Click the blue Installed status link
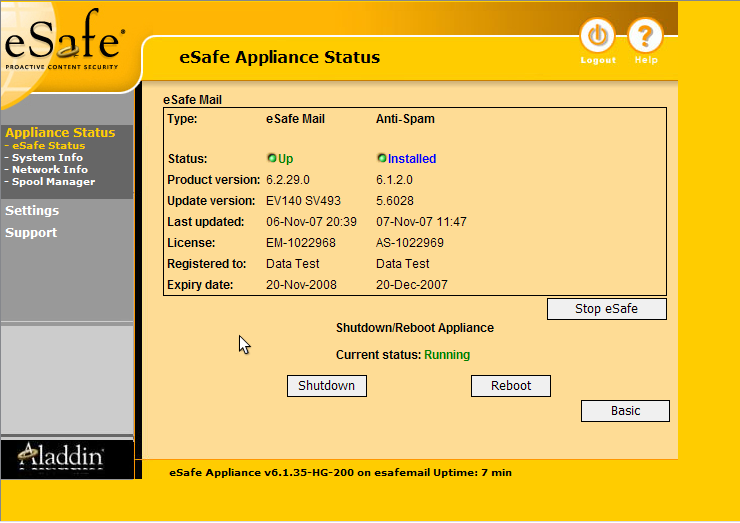 point(412,159)
